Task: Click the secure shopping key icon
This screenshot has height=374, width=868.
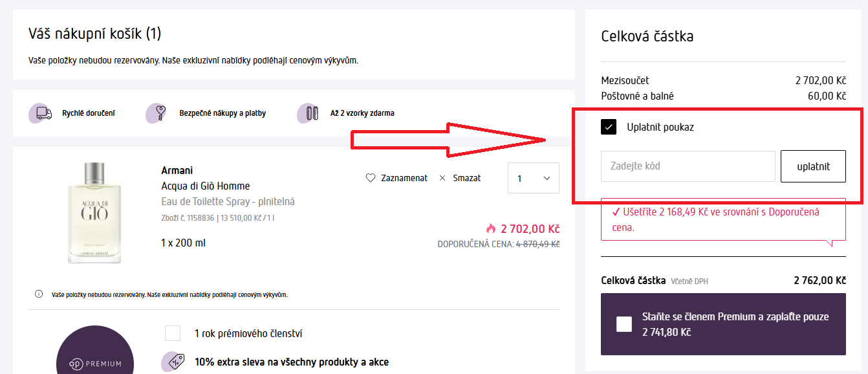Action: pyautogui.click(x=156, y=113)
